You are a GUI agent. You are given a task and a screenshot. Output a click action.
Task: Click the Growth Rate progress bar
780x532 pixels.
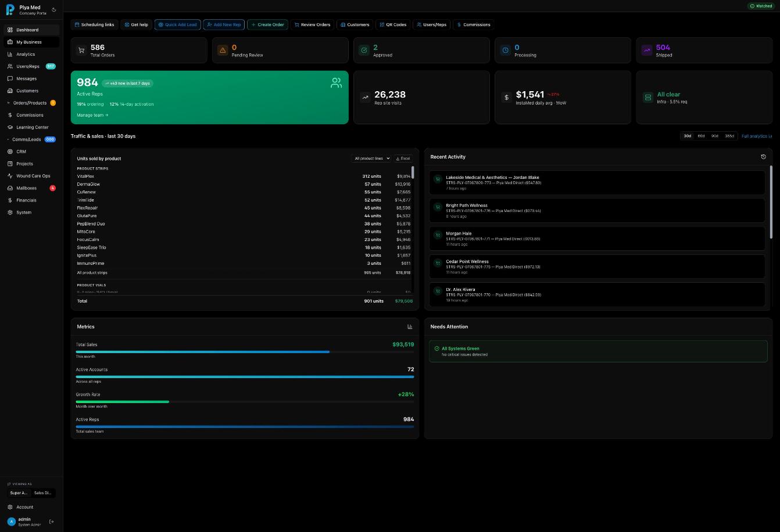point(245,401)
